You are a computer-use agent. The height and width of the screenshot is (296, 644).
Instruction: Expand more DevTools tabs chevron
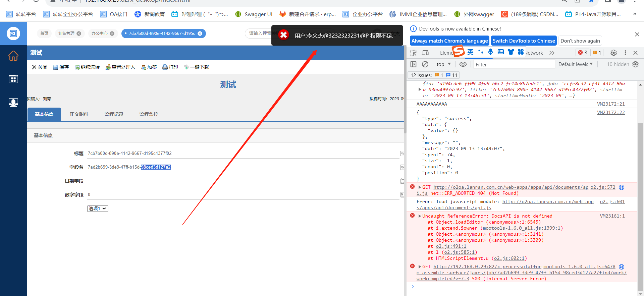coord(552,53)
